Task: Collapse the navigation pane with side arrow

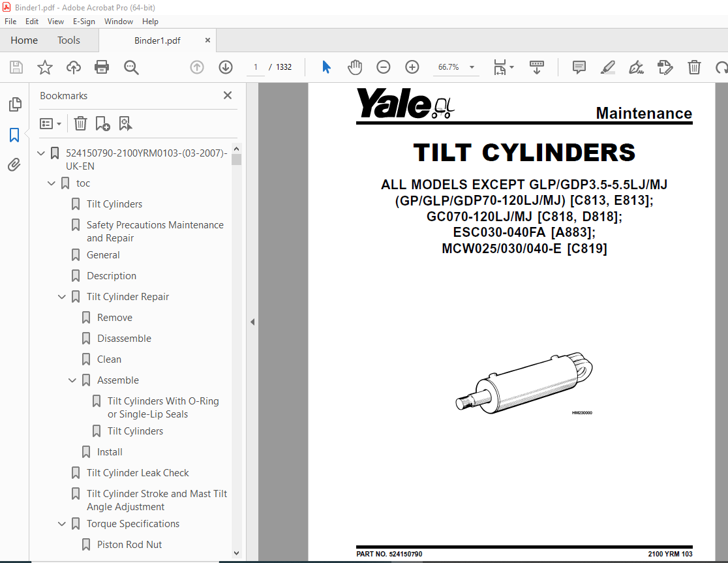Action: (252, 322)
